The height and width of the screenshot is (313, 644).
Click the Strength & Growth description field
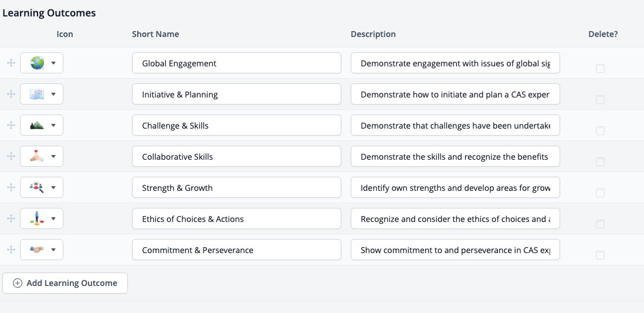(x=455, y=187)
